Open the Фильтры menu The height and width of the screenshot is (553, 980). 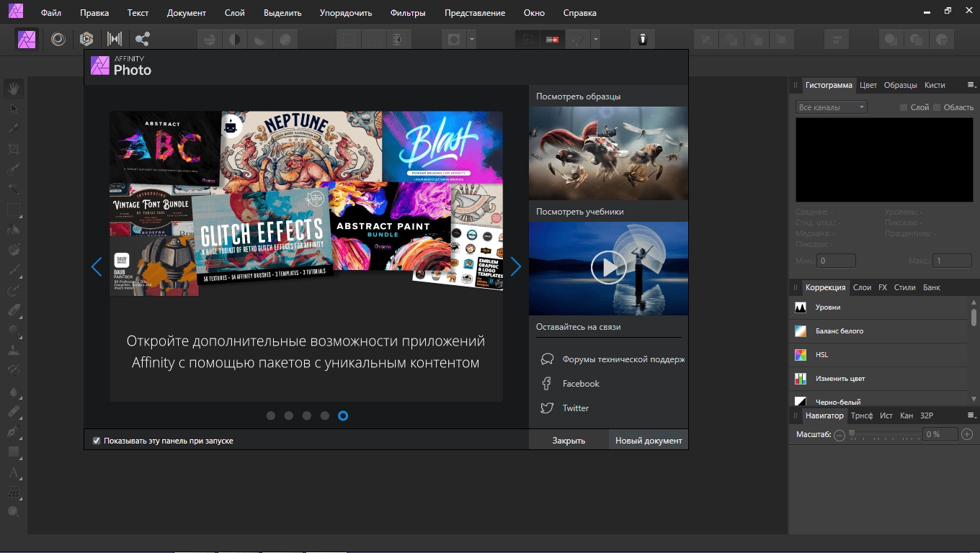pos(408,13)
